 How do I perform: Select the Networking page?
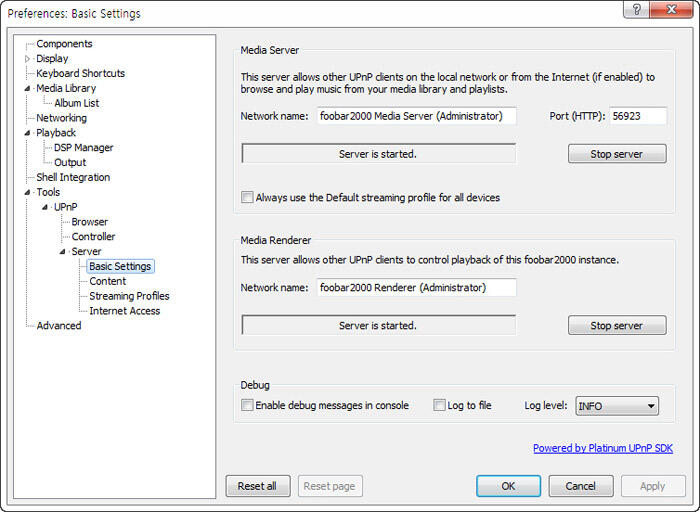(62, 118)
